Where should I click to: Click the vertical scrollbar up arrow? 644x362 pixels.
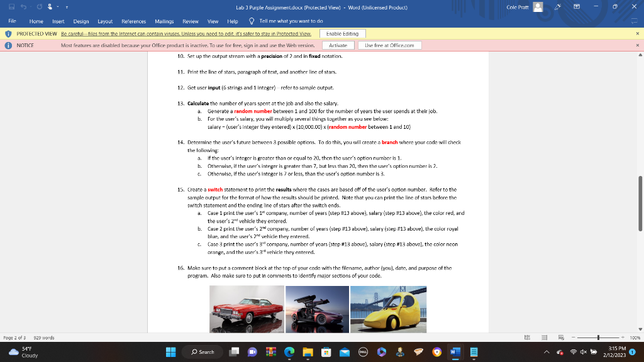pos(640,55)
